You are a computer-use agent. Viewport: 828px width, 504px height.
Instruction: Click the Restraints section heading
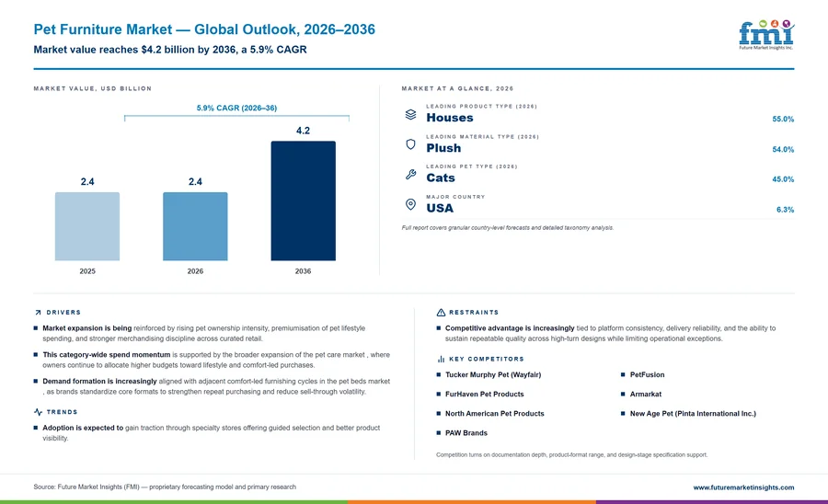click(474, 313)
